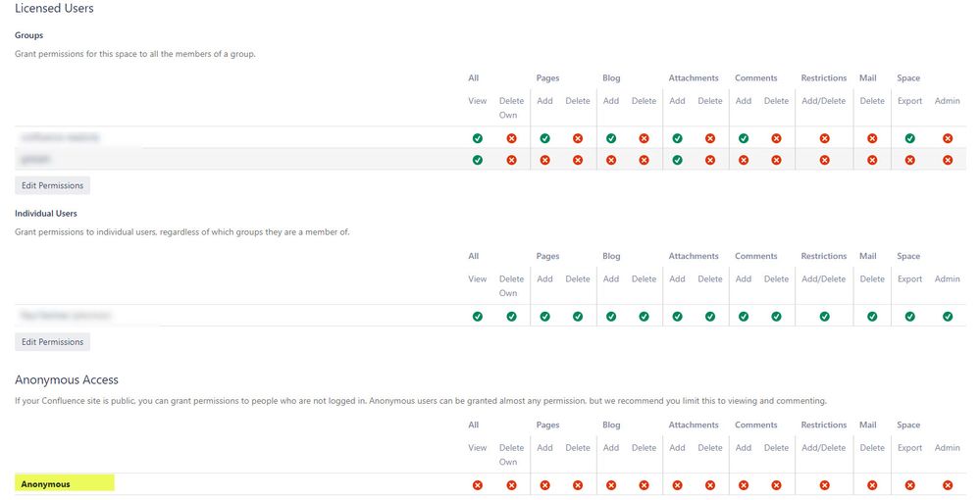Click Comments header in Anonymous Access table
980x500 pixels.
coord(756,425)
